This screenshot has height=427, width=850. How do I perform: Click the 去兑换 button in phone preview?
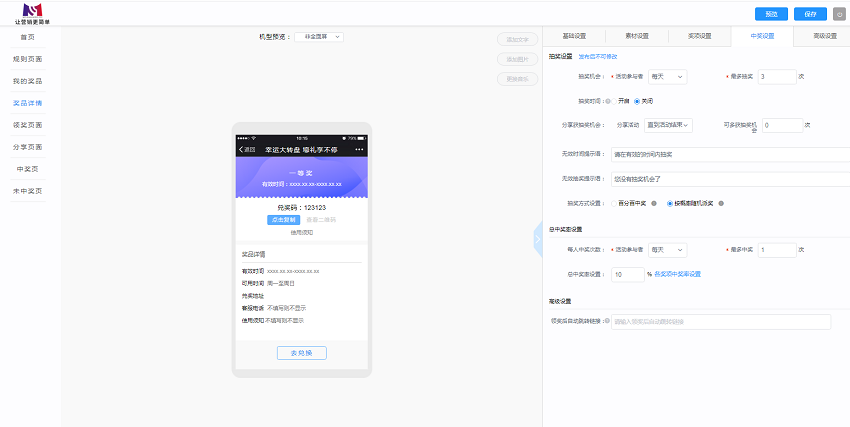click(301, 353)
